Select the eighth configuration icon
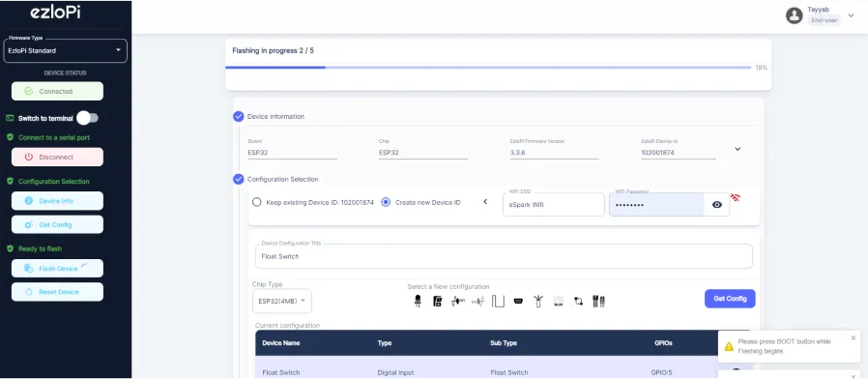The width and height of the screenshot is (868, 379). pos(559,301)
